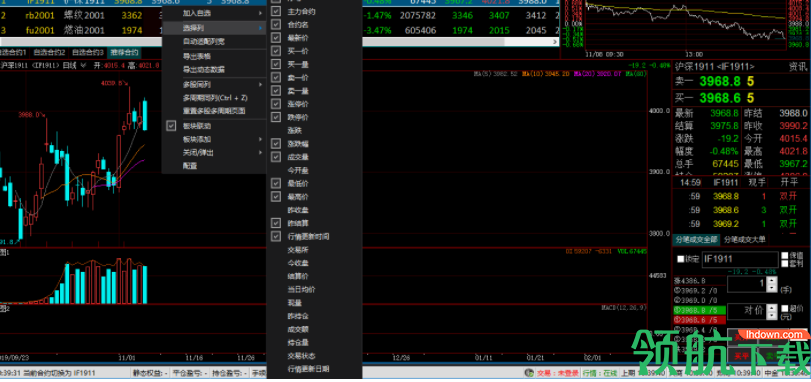The height and width of the screenshot is (382, 811).
Task: Switch to 分笔成交全部 tab
Action: [x=696, y=239]
